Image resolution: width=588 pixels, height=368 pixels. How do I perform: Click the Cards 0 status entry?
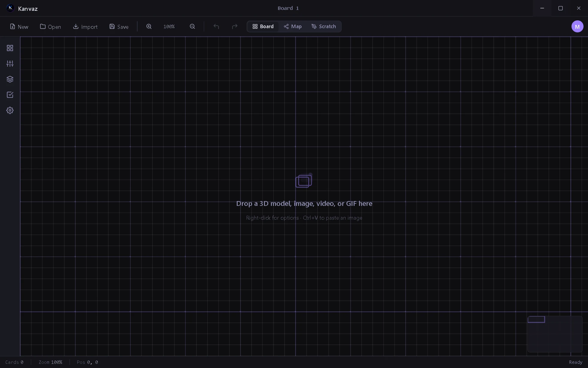click(14, 362)
